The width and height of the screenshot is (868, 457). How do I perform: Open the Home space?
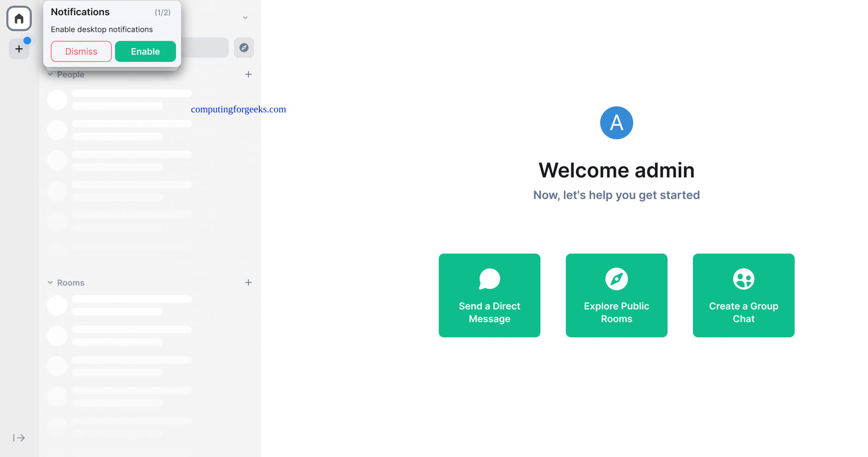(19, 18)
